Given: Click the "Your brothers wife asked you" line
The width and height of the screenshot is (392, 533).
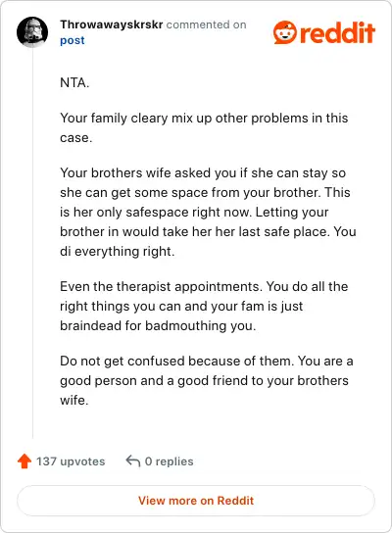Looking at the screenshot, I should pyautogui.click(x=203, y=172).
